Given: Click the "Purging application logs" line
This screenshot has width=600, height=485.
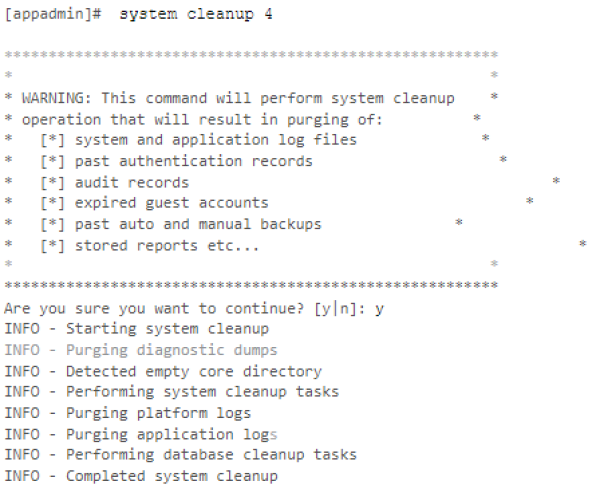Looking at the screenshot, I should [x=141, y=435].
